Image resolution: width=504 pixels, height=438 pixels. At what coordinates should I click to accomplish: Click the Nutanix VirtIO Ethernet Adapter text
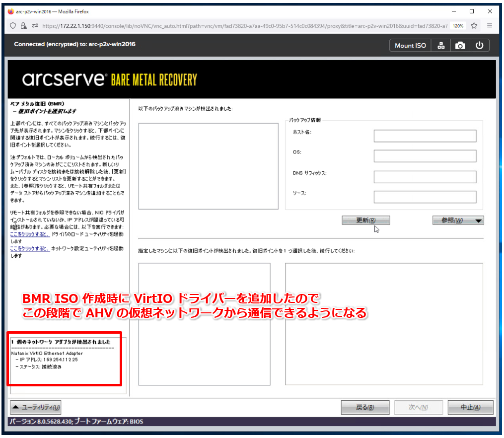[x=47, y=353]
